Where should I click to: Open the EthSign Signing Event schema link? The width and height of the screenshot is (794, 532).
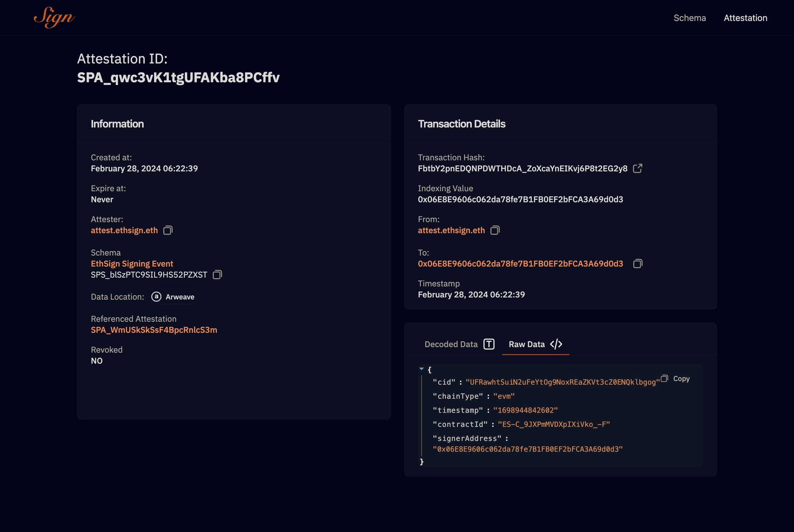click(132, 263)
